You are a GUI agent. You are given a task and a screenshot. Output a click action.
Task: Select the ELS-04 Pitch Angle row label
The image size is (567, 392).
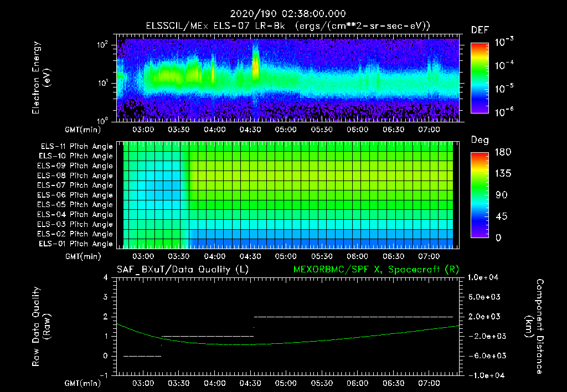pyautogui.click(x=75, y=214)
